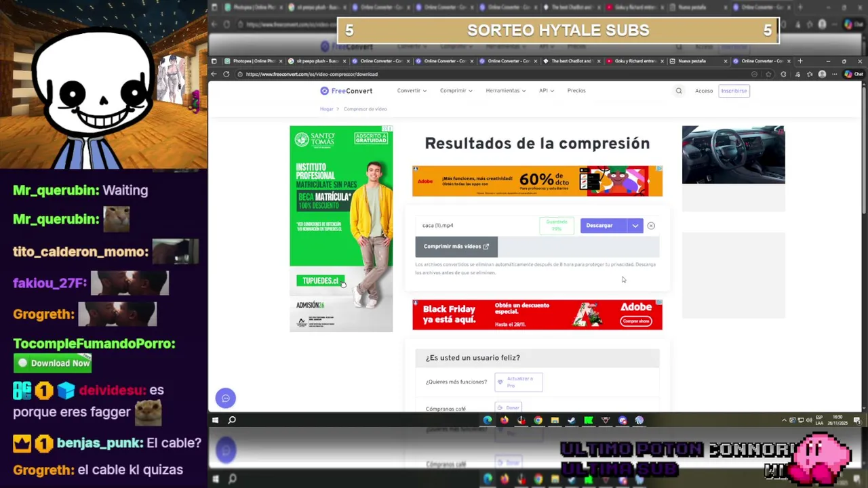Viewport: 868px width, 488px height.
Task: Open the notification center icon in the tray
Action: coord(857,420)
